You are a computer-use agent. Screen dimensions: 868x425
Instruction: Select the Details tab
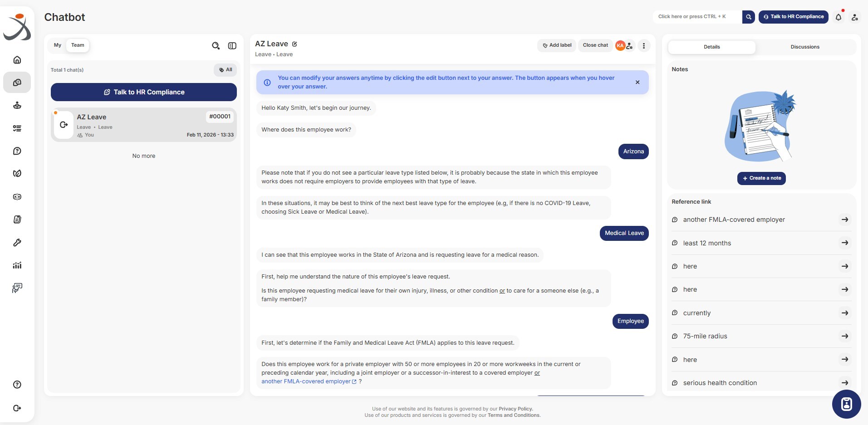click(x=711, y=47)
